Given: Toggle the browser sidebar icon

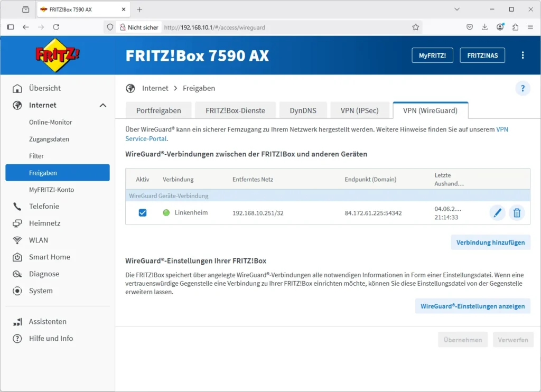Looking at the screenshot, I should click(11, 27).
